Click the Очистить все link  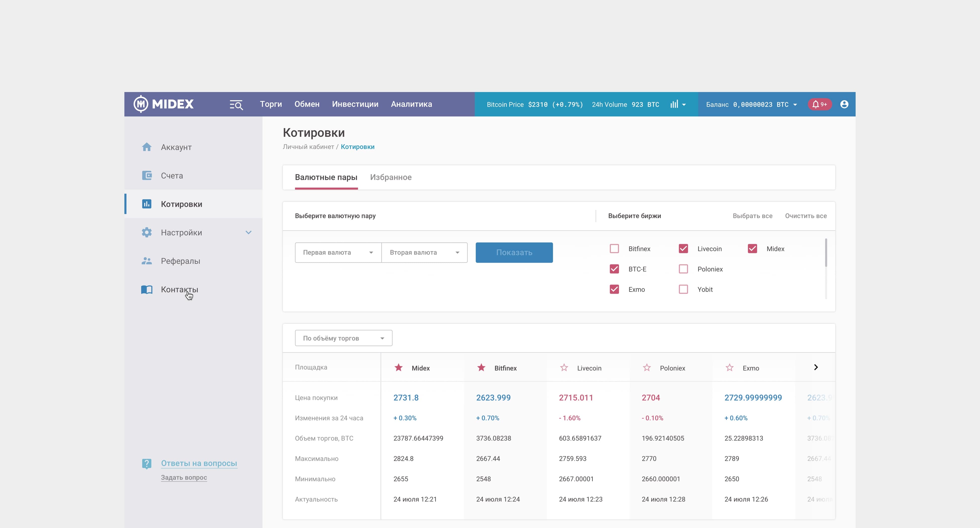806,216
